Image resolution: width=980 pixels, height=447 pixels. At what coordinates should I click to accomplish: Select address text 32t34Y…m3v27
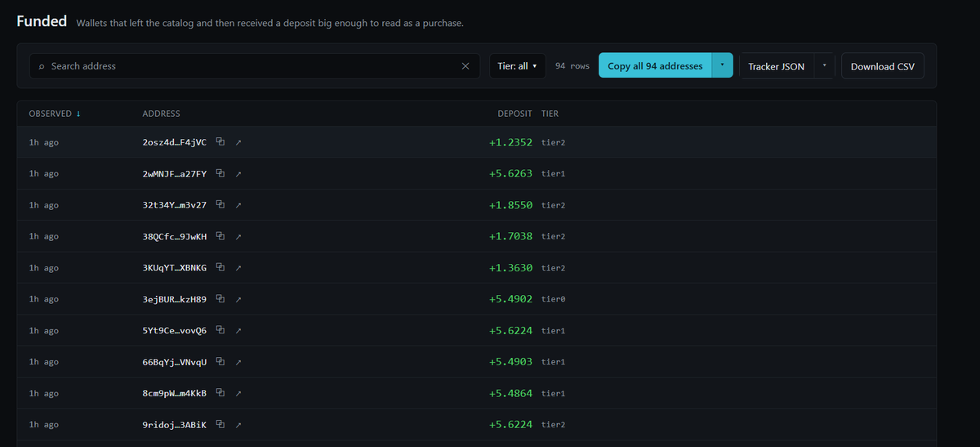pyautogui.click(x=175, y=205)
